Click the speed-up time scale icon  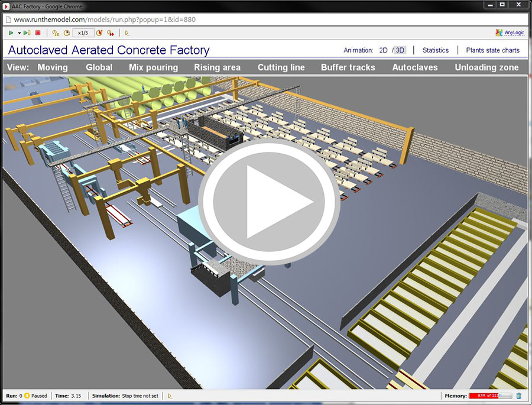tap(99, 33)
